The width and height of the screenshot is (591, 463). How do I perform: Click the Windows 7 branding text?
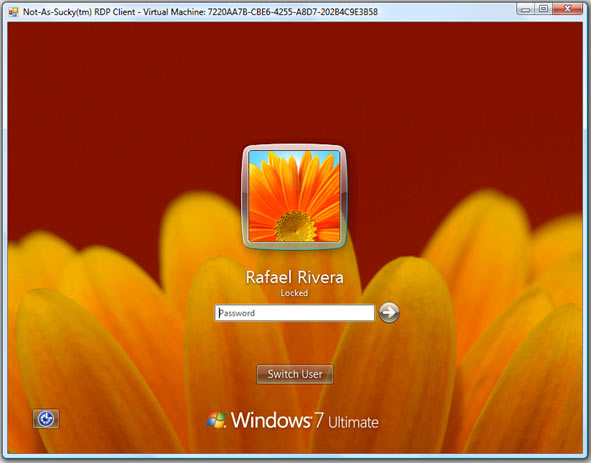pyautogui.click(x=277, y=420)
